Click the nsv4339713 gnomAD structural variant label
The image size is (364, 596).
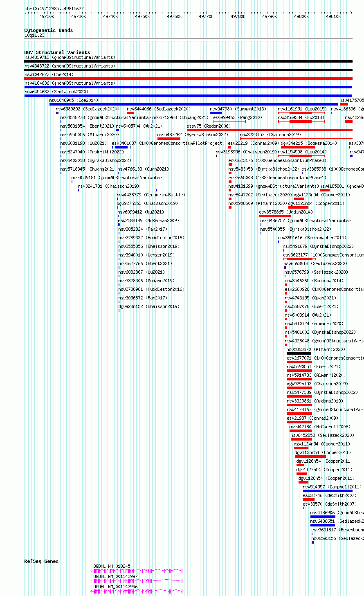click(x=70, y=57)
